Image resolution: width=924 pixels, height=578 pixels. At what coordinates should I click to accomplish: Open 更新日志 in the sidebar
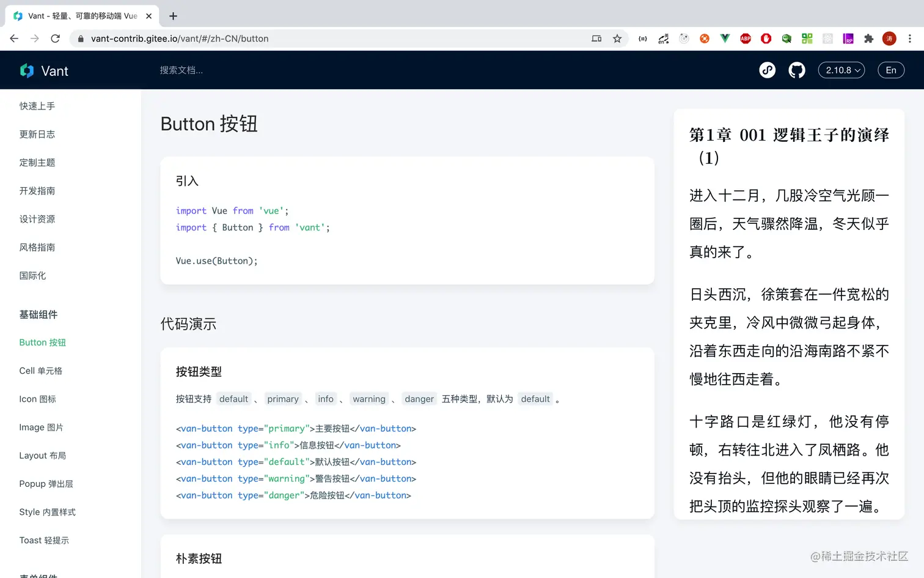tap(37, 134)
